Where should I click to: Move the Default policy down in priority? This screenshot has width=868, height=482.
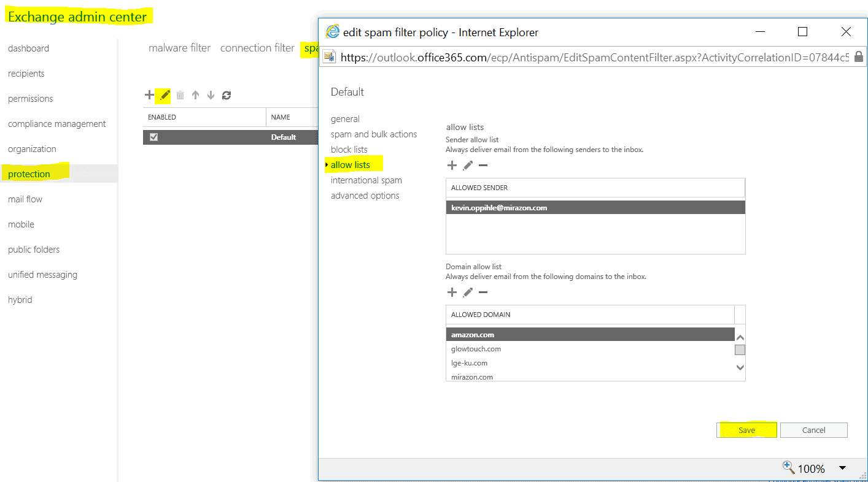211,95
